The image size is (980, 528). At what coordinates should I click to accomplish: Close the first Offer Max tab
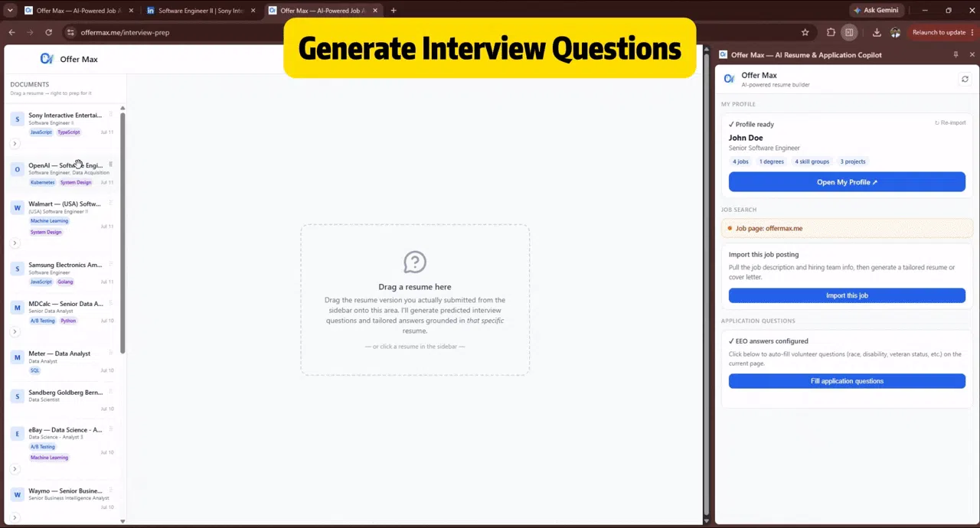click(132, 11)
